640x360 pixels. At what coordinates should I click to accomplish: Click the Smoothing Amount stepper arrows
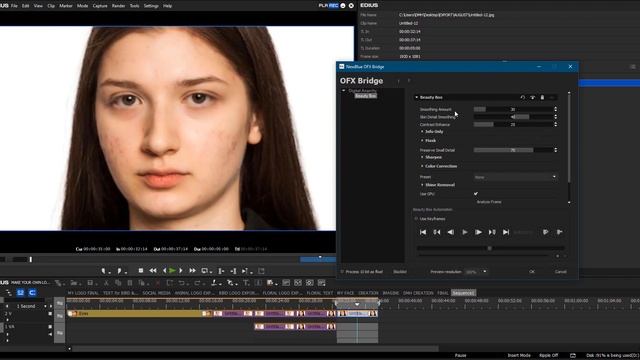[x=556, y=109]
